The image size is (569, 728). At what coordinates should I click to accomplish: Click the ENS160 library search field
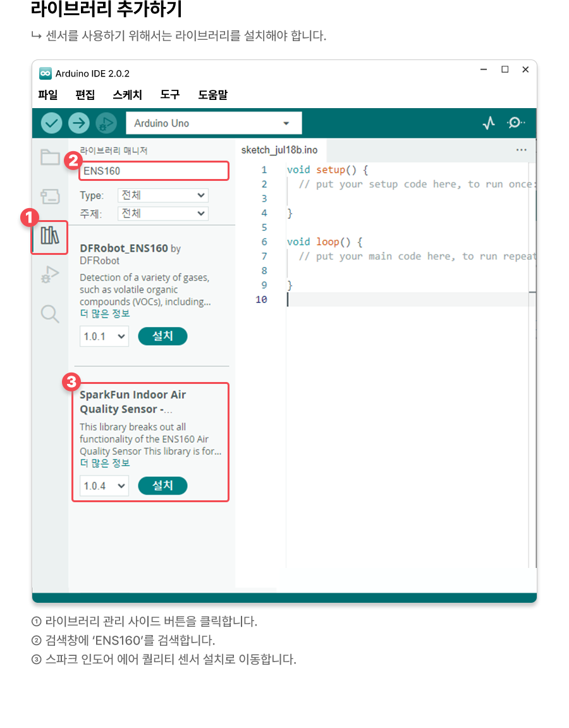point(154,171)
